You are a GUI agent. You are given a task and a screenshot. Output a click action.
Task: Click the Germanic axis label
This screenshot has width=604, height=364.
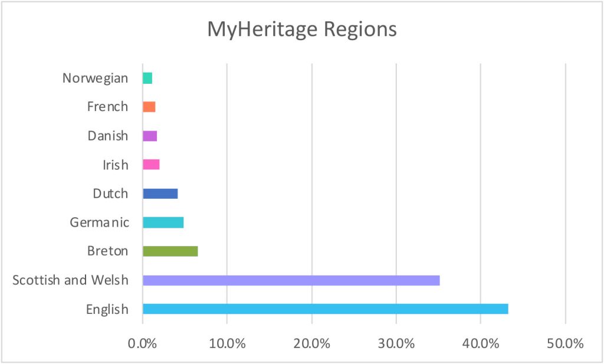click(x=99, y=222)
